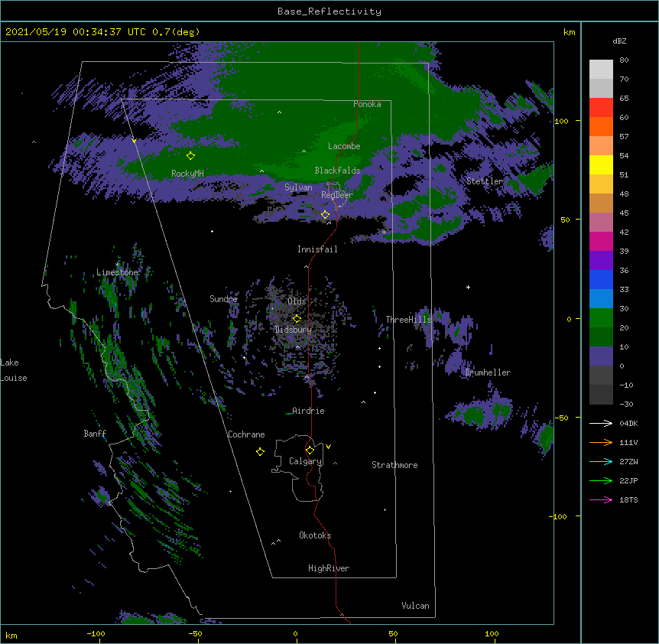Viewport: 659px width, 644px height.
Task: Click the Sundre label
Action: coord(223,299)
